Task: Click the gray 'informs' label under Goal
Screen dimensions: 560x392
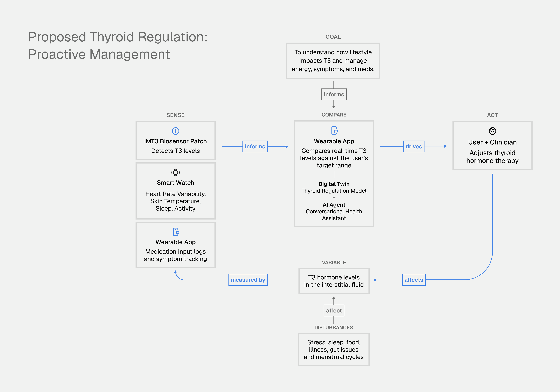Action: 334,94
